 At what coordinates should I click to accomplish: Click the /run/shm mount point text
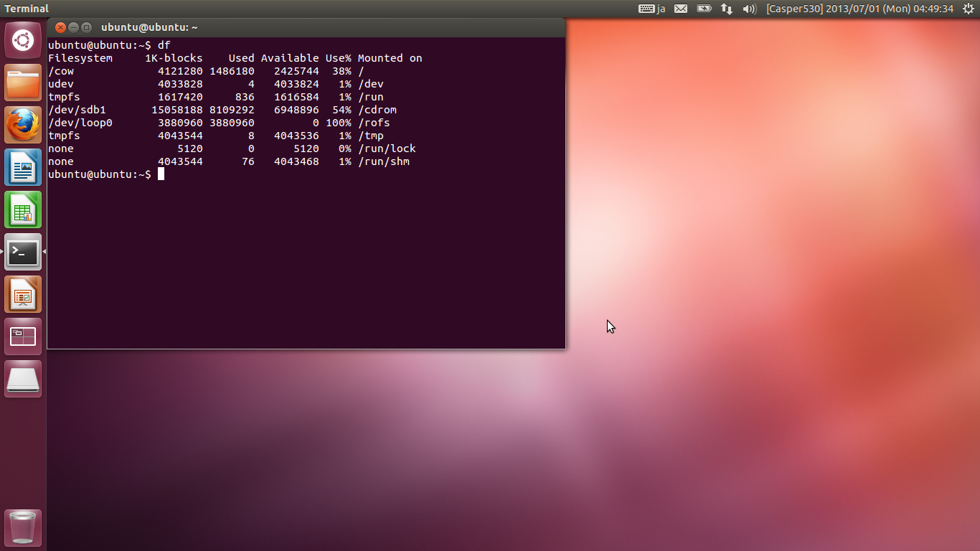pyautogui.click(x=384, y=161)
